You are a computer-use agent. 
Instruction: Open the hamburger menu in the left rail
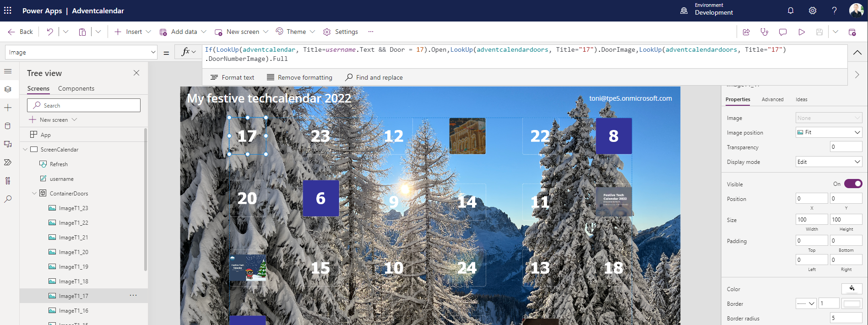coord(8,71)
